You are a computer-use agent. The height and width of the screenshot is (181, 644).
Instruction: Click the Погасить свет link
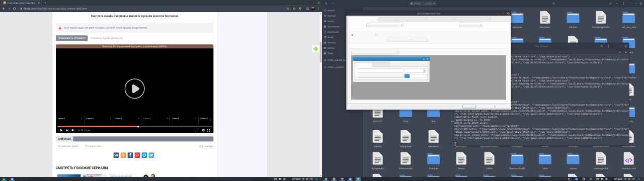coord(94,146)
